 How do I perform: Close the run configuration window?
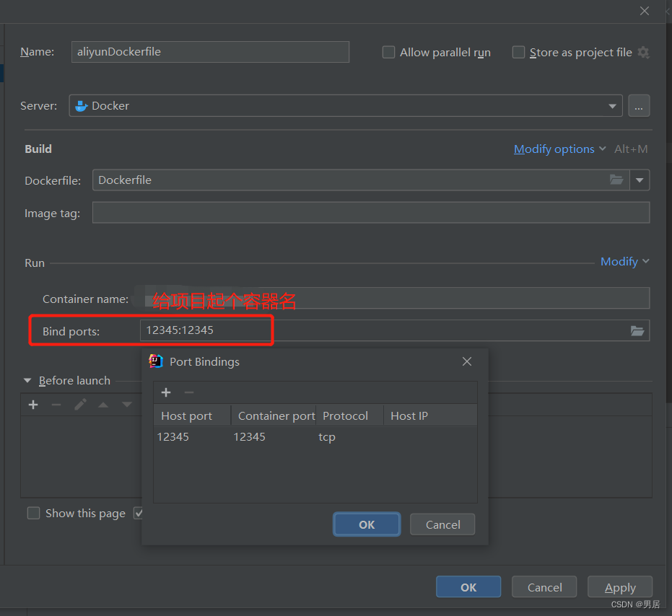click(644, 11)
